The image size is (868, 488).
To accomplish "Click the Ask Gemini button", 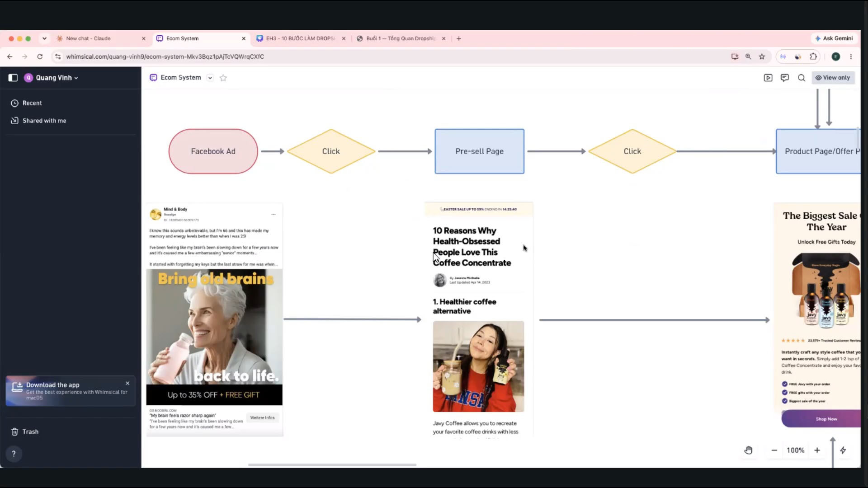I will pyautogui.click(x=834, y=38).
